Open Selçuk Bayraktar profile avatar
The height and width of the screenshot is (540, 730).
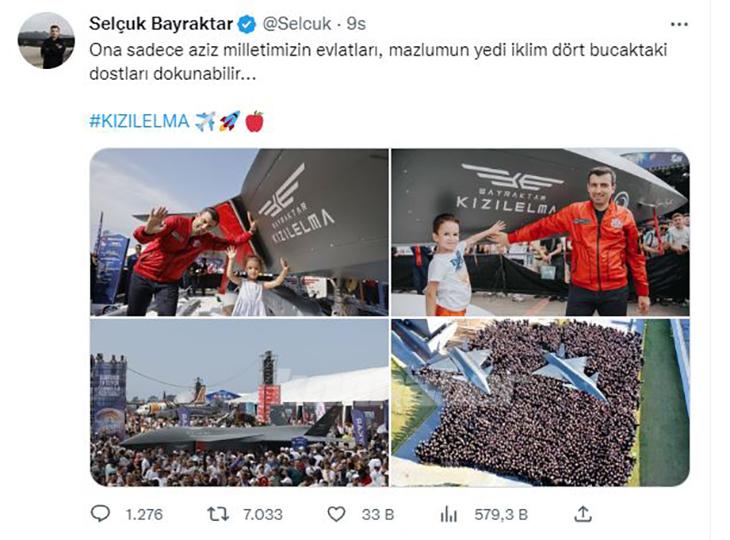(46, 40)
